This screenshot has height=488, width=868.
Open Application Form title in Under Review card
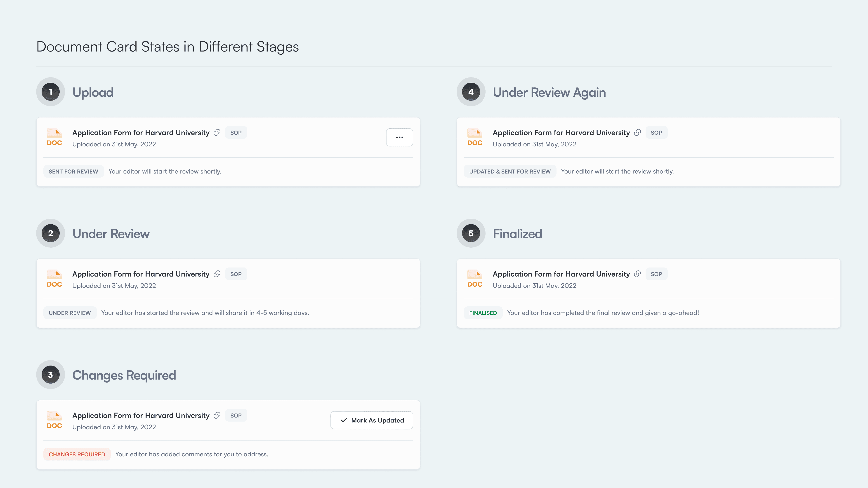click(x=141, y=274)
